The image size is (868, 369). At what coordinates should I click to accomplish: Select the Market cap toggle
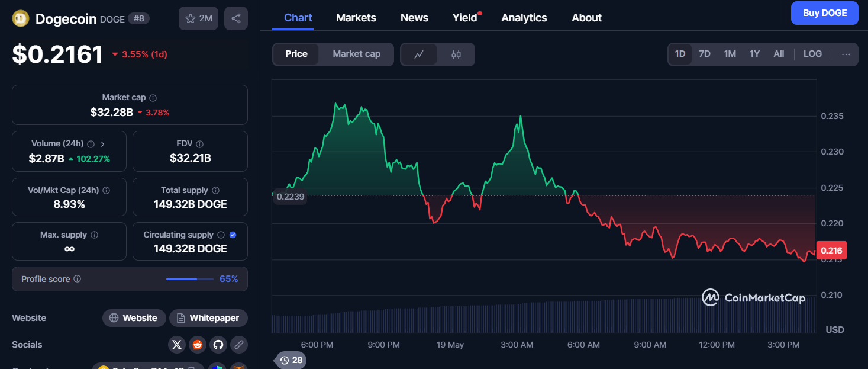[x=356, y=54]
